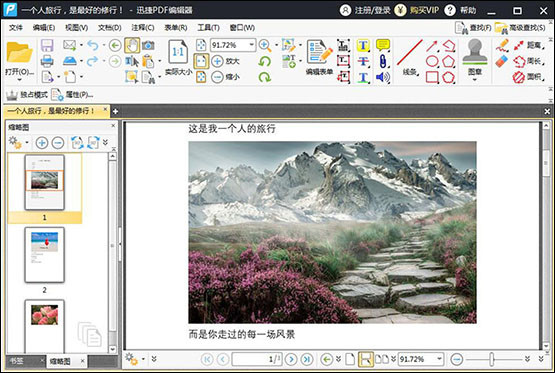Toggle single page layout in status bar
The width and height of the screenshot is (555, 373).
pos(350,359)
